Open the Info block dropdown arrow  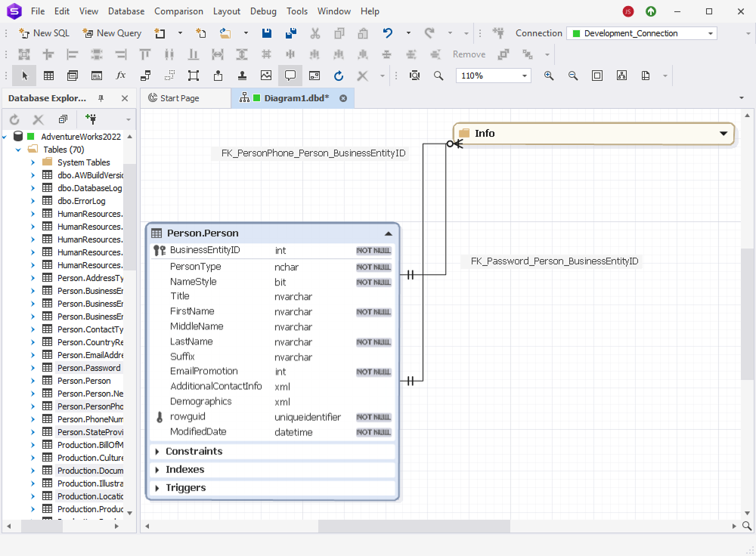724,133
